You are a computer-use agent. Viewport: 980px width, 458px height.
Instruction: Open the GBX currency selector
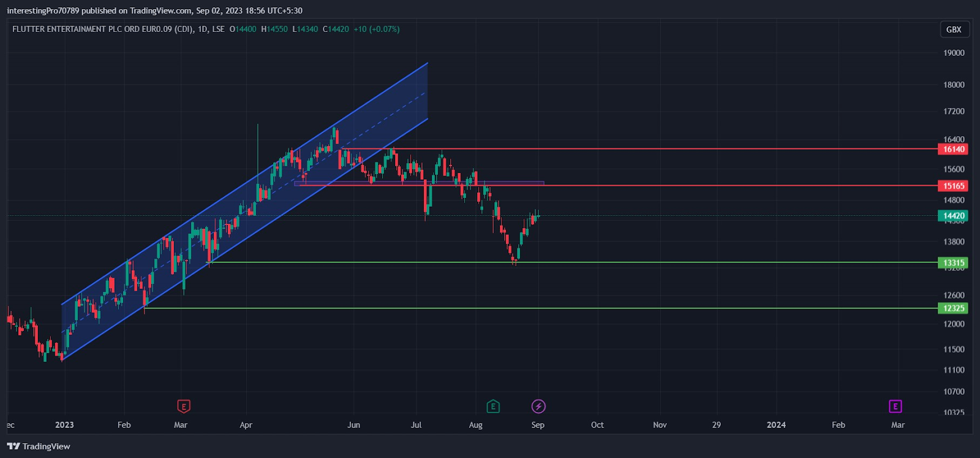point(954,29)
